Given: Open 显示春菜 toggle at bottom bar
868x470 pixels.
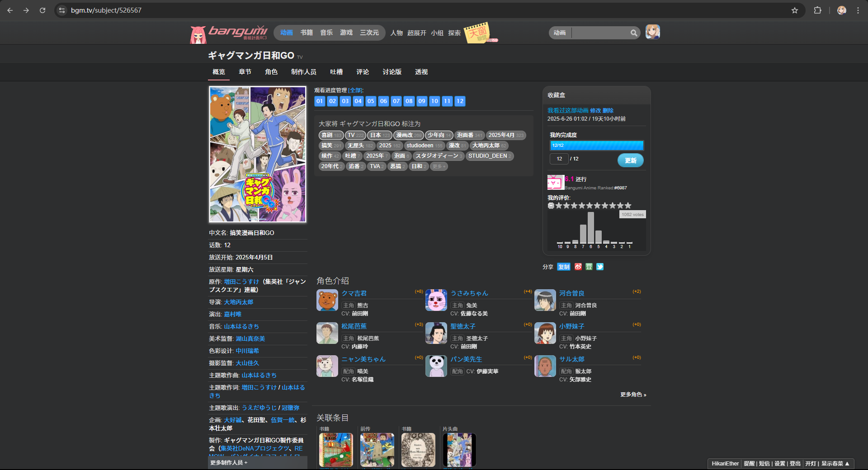Looking at the screenshot, I should (835, 464).
